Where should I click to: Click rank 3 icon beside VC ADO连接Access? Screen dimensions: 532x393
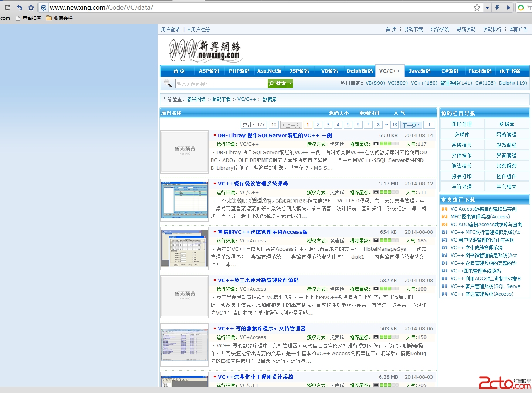444,225
